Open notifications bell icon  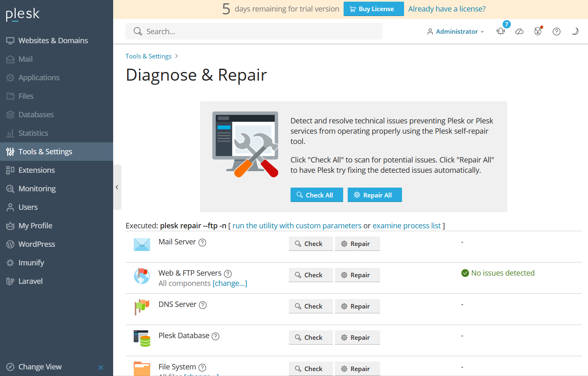coord(501,31)
